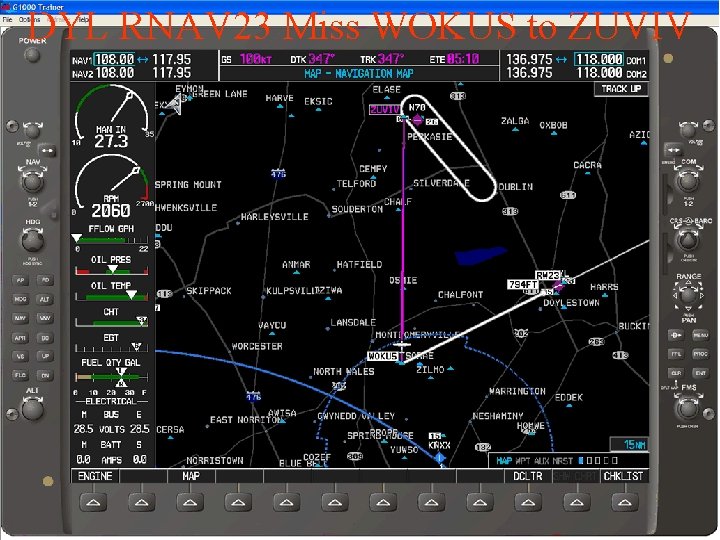Click the oil temp gauge pointer
This screenshot has height=540, width=720.
pos(131,294)
